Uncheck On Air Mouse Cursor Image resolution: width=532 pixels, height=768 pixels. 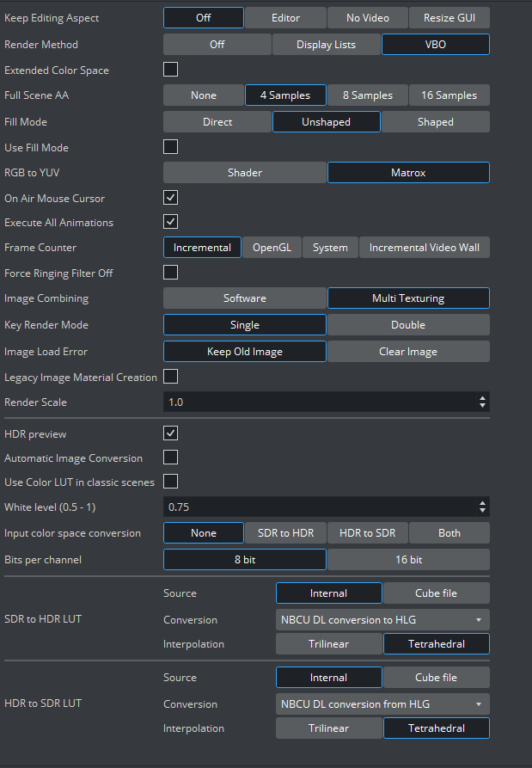click(x=171, y=198)
